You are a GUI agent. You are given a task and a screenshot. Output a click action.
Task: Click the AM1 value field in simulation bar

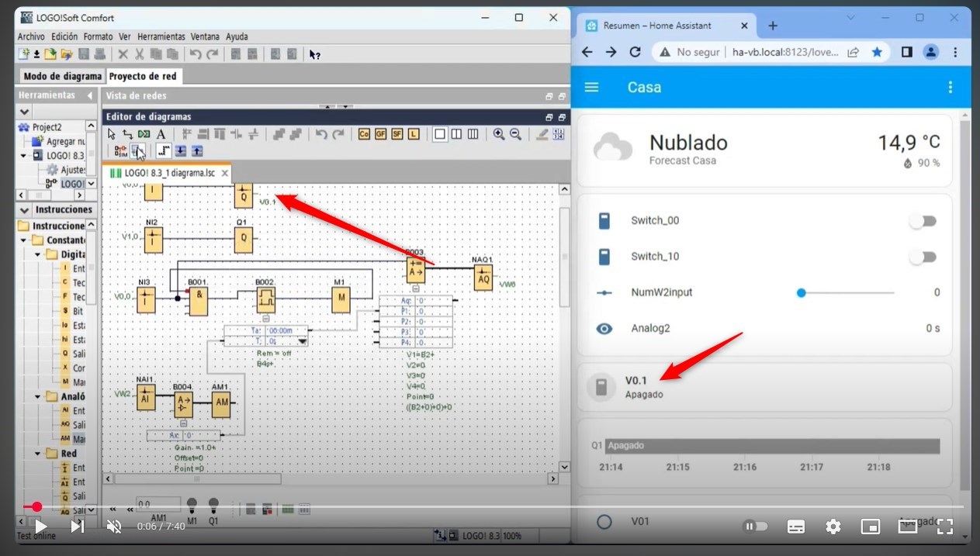click(x=159, y=504)
